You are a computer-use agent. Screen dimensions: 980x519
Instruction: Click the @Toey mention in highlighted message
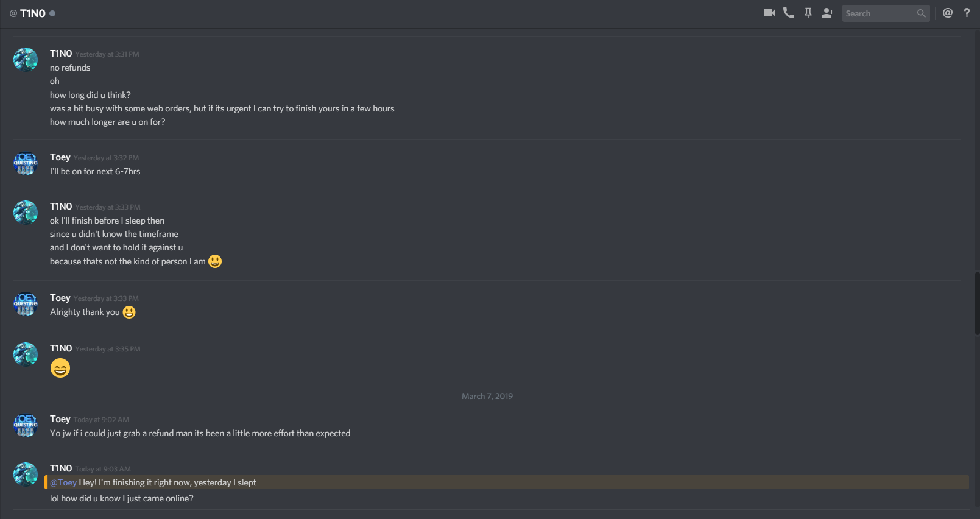63,482
